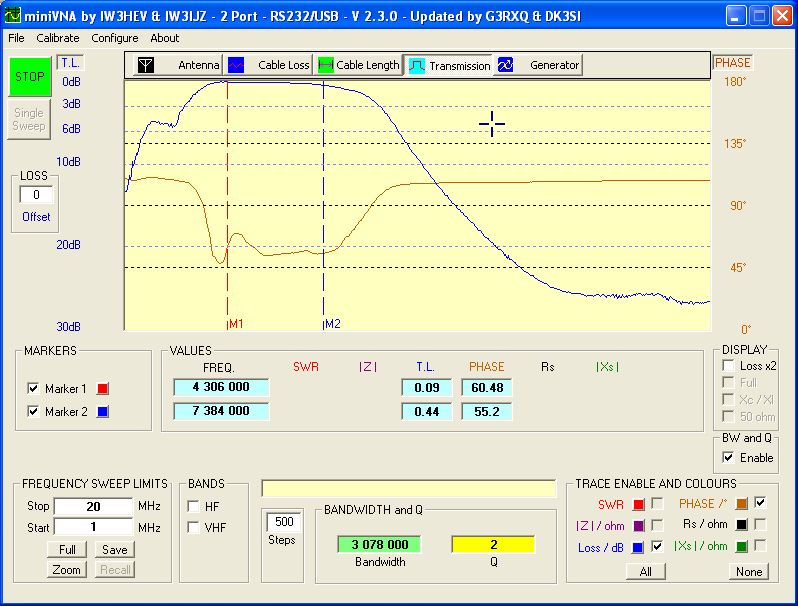The width and height of the screenshot is (798, 606).
Task: Click the Stop frequency input field
Action: pyautogui.click(x=92, y=506)
